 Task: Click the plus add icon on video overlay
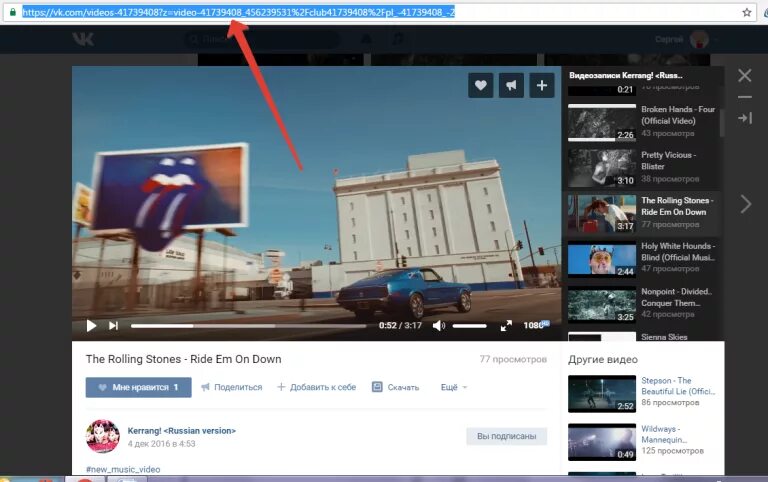point(542,85)
